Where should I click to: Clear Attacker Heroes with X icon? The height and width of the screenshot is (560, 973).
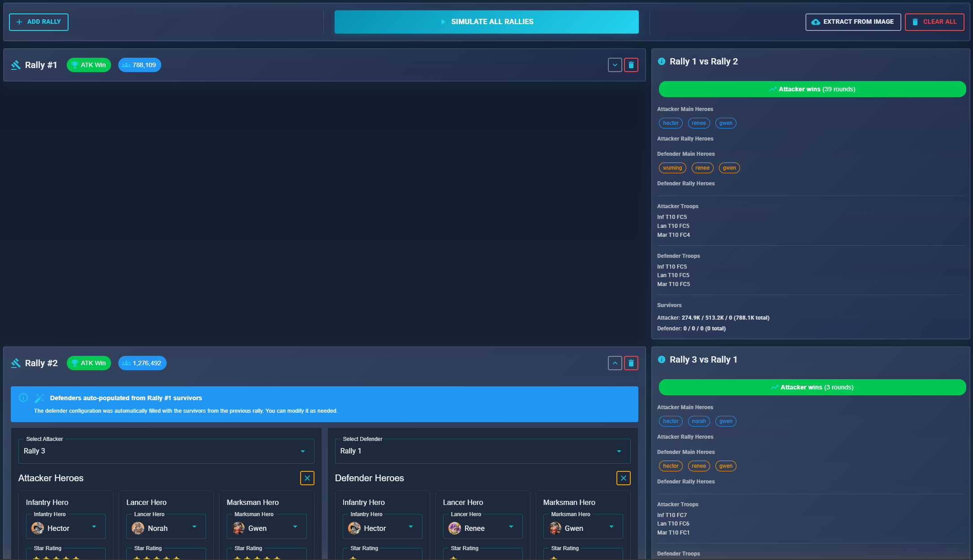pos(307,478)
